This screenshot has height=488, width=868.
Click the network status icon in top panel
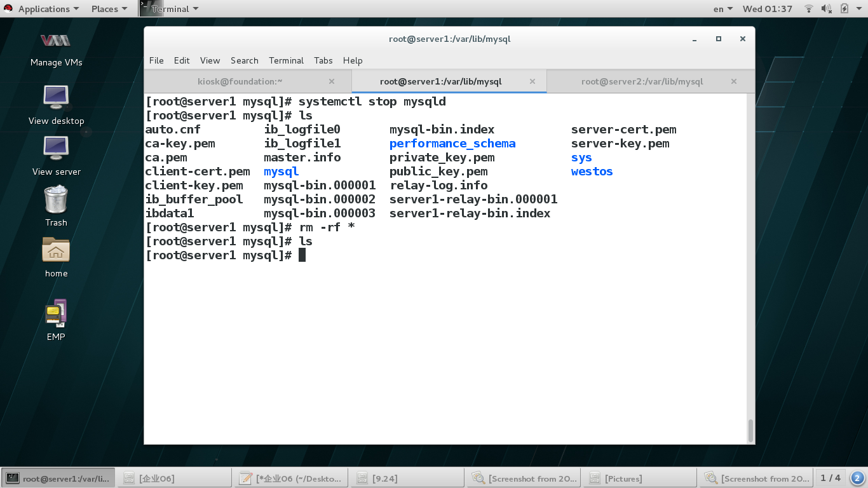(x=809, y=9)
